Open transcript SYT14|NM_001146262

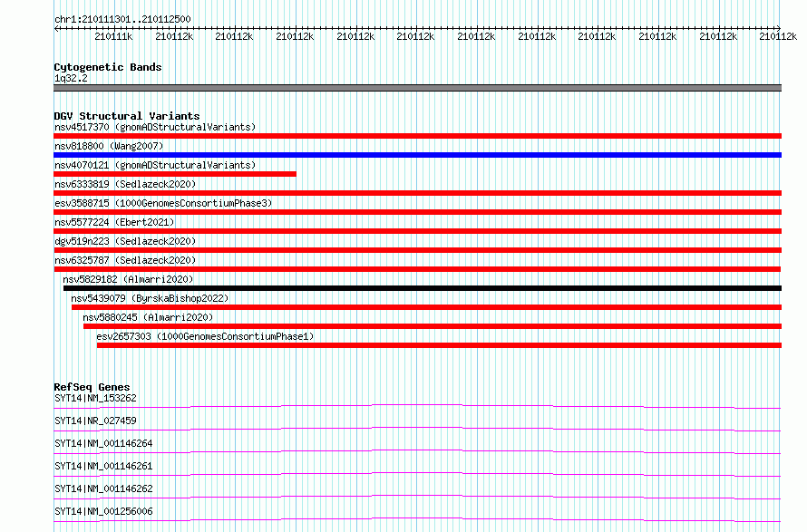[103, 488]
